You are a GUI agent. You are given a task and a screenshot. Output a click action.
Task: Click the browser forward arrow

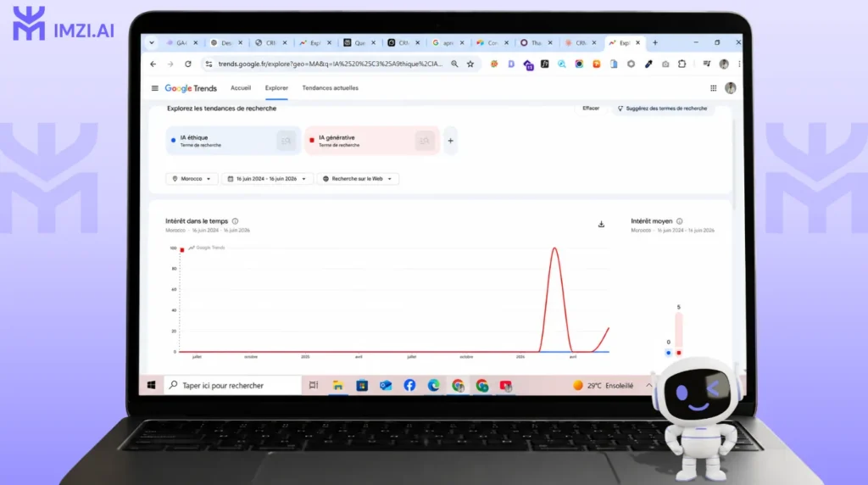[x=170, y=64]
